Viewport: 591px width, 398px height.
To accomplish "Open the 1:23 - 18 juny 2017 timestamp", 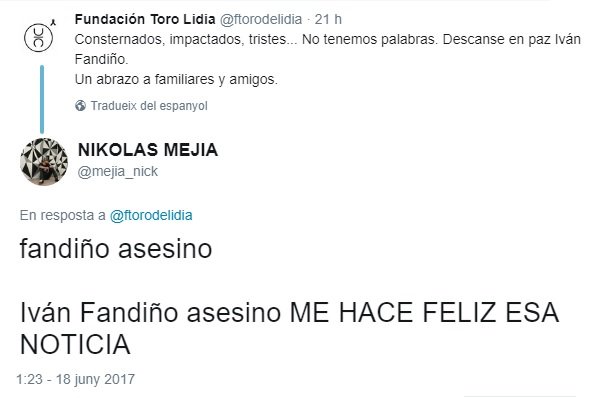I will [x=75, y=379].
